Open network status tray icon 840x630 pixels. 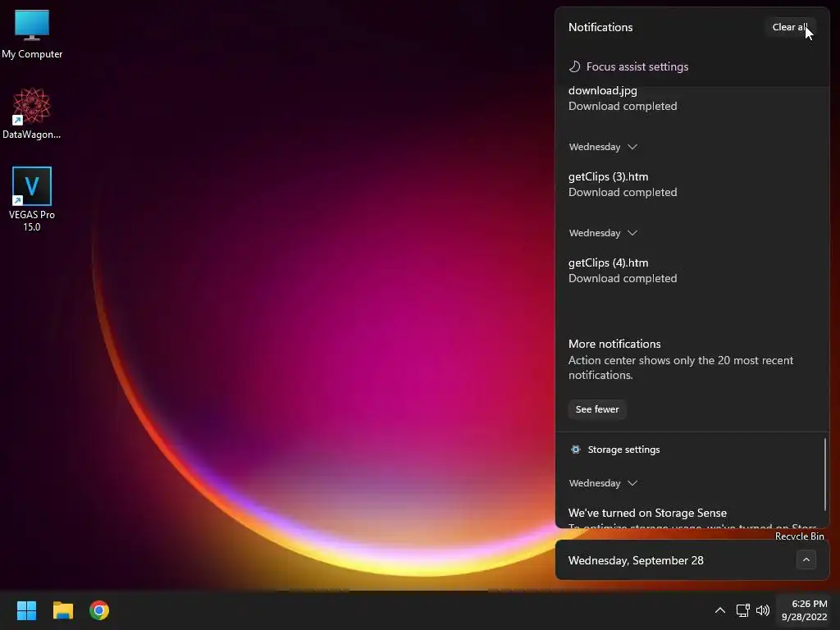pyautogui.click(x=742, y=610)
